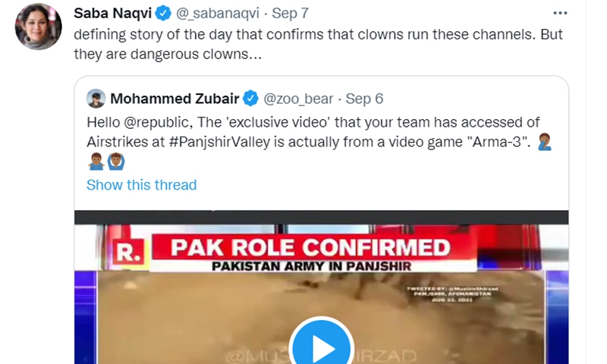Click Saba Naqvi's profile picture

pos(38,27)
